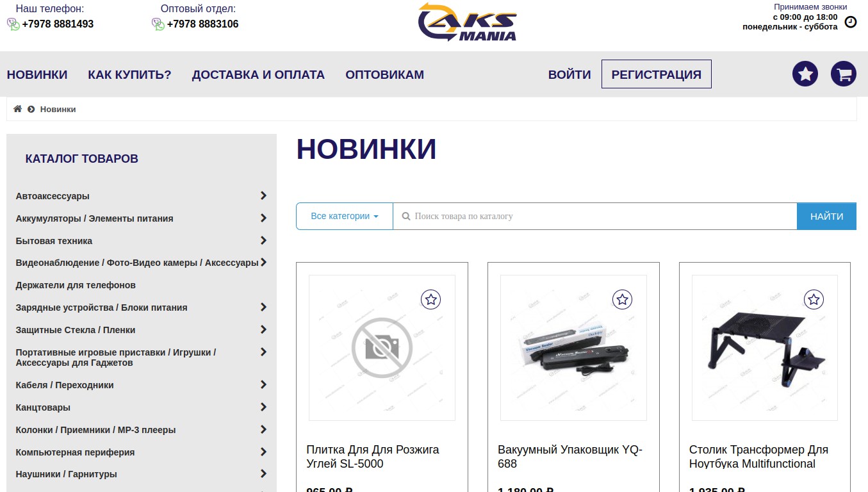Open the favorites star icon in header
The width and height of the screenshot is (868, 492).
805,74
